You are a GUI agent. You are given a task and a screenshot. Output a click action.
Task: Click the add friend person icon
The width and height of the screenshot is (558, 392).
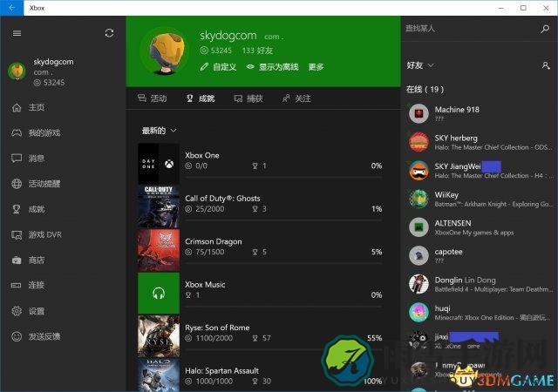click(546, 65)
